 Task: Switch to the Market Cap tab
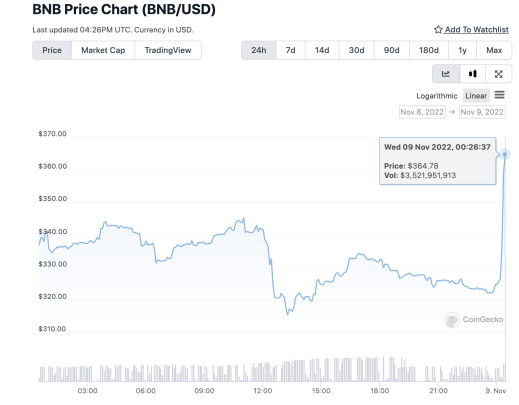coord(103,50)
